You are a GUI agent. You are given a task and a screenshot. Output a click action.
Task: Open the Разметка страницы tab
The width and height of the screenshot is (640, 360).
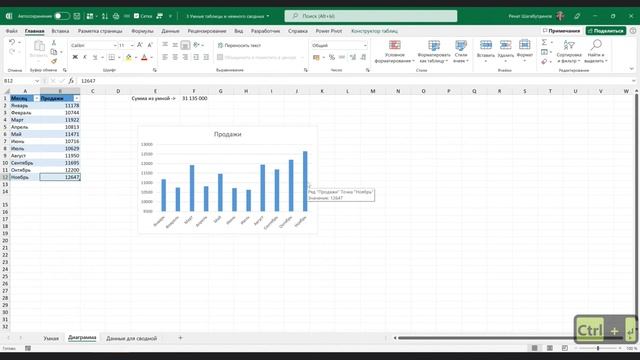pos(100,31)
